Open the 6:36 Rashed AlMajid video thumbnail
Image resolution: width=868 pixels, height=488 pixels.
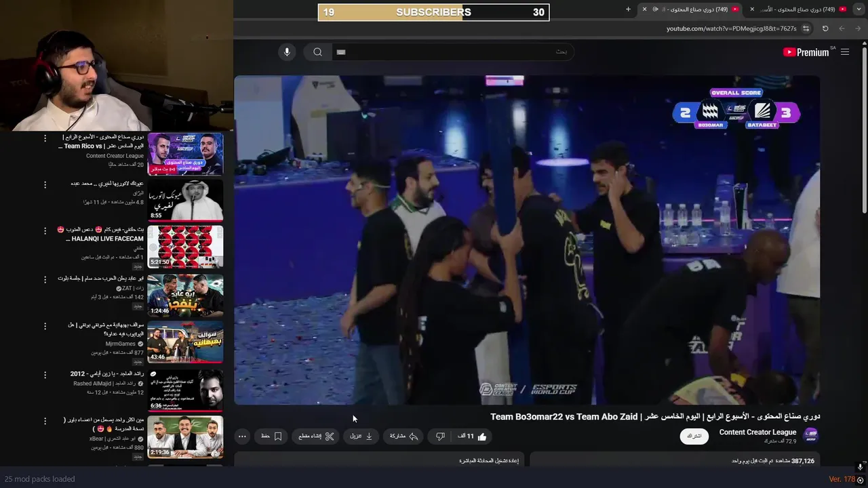185,390
